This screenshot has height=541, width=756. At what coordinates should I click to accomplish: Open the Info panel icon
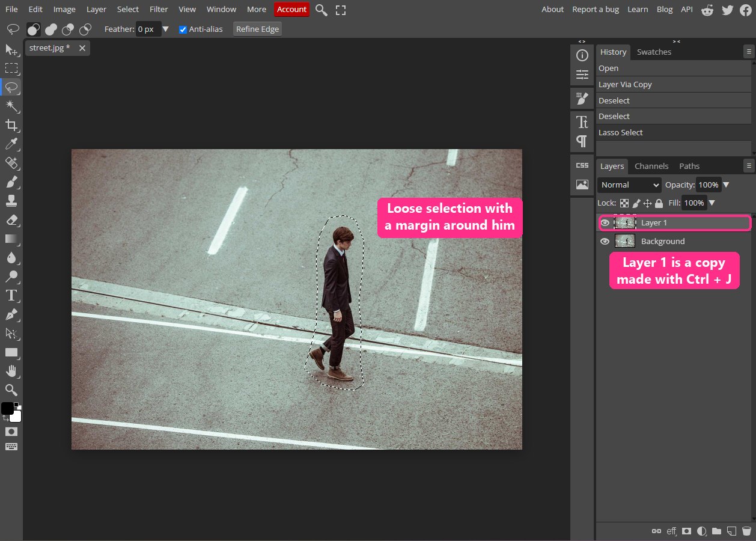pyautogui.click(x=582, y=55)
